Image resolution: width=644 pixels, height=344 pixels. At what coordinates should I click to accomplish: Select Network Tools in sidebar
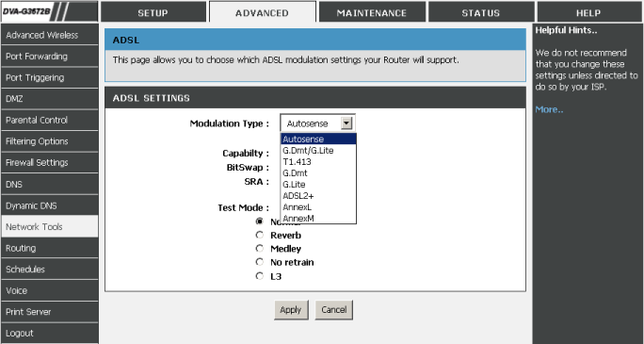(x=49, y=226)
